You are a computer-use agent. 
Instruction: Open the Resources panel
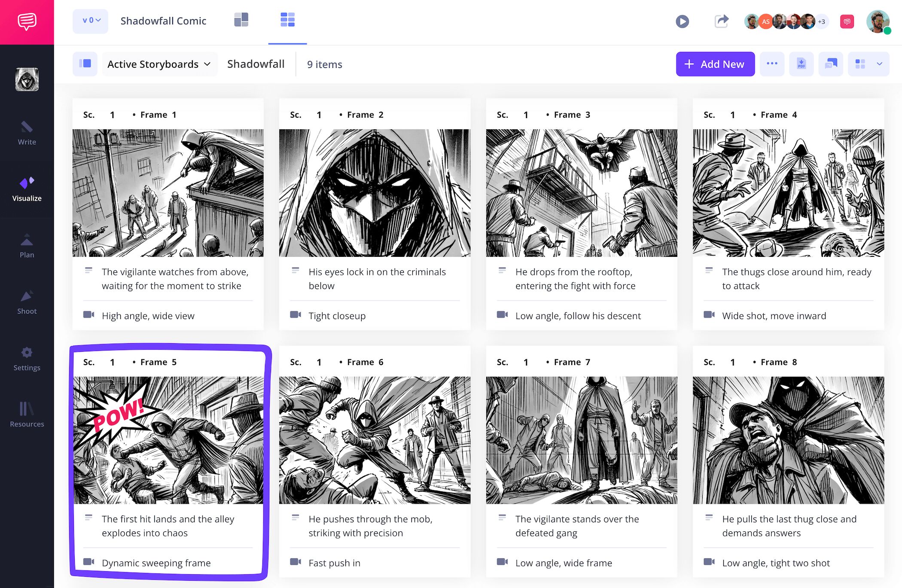[x=27, y=414]
